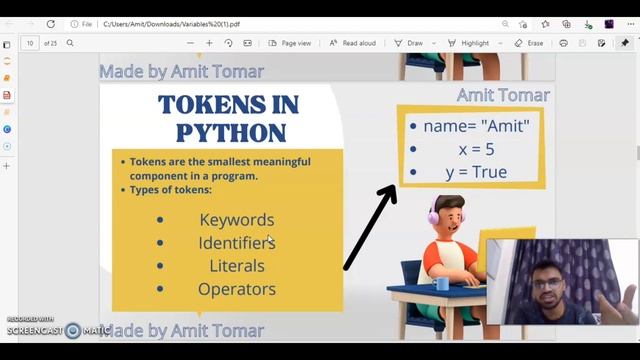
Task: Print the PDF with printer icon
Action: tap(563, 43)
